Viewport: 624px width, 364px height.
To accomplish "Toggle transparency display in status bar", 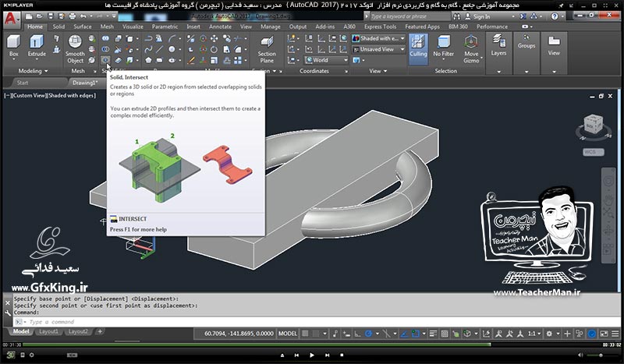I will point(445,334).
